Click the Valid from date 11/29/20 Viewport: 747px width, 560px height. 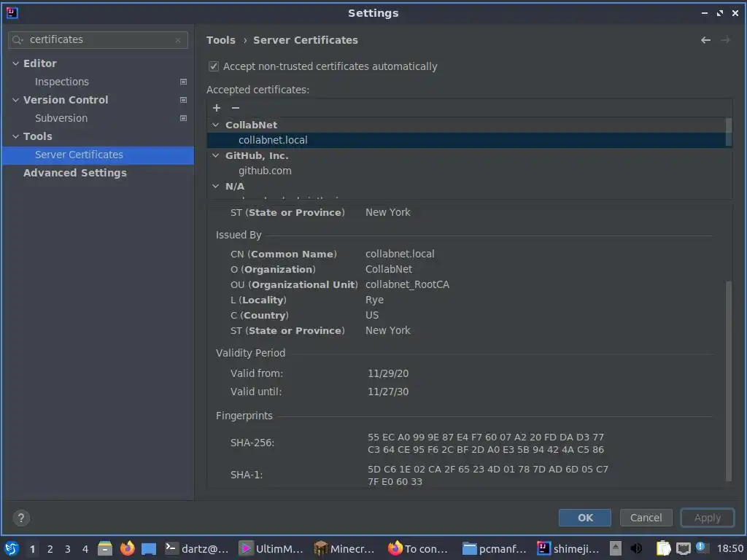click(x=388, y=374)
